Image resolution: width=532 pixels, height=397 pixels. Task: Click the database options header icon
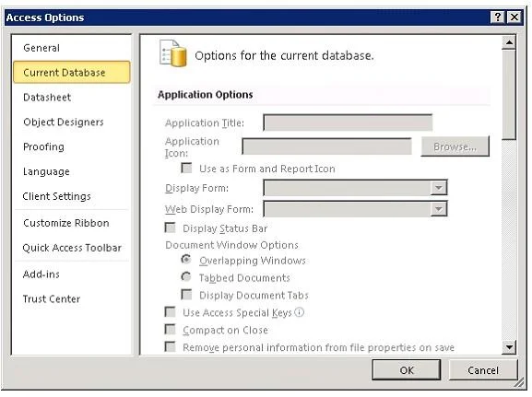tap(173, 53)
